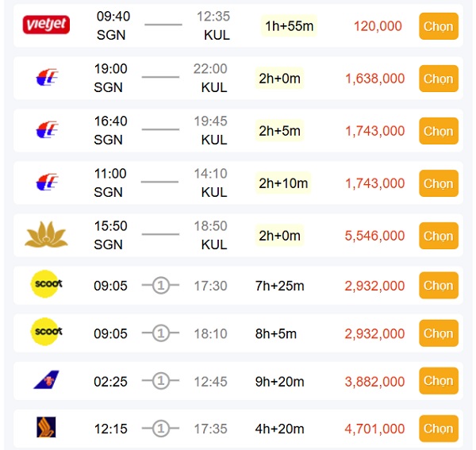
Task: Expand the stop indicator on 02:25 flight
Action: pyautogui.click(x=161, y=382)
